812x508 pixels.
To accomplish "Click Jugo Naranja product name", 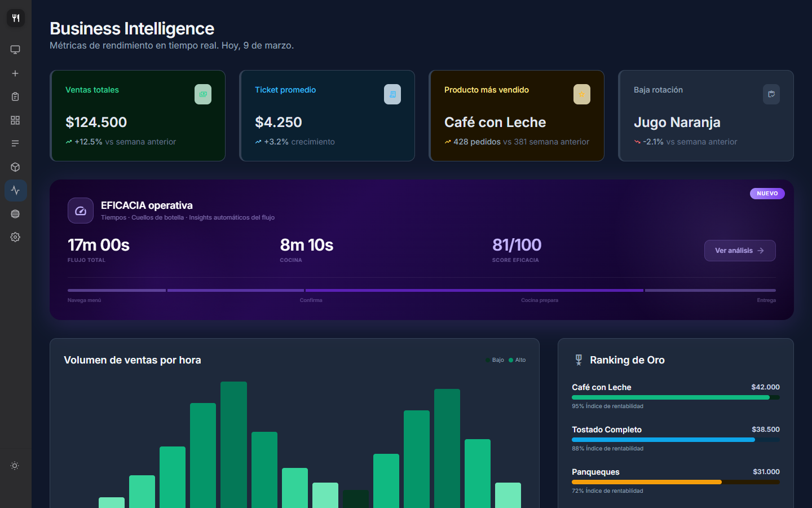I will click(677, 122).
